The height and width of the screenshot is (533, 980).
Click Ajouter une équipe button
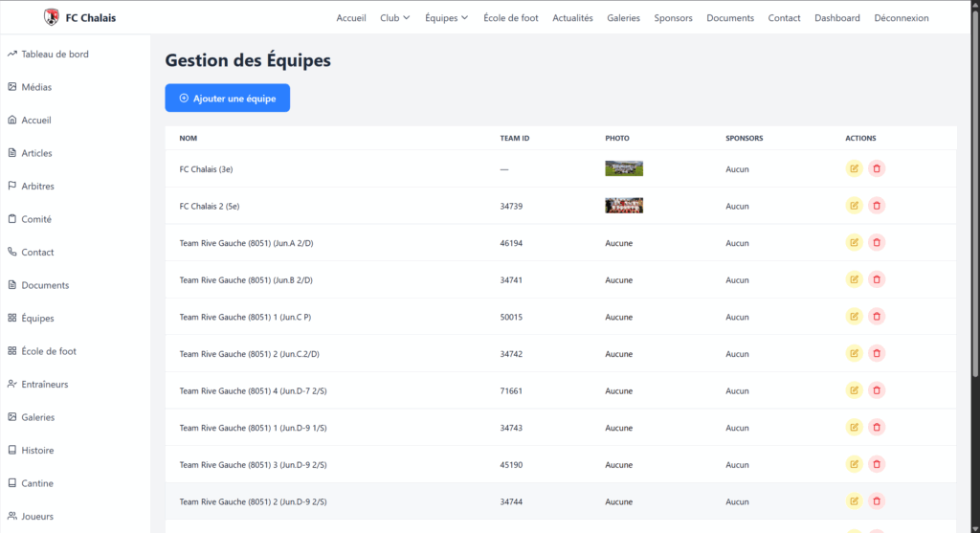click(228, 99)
